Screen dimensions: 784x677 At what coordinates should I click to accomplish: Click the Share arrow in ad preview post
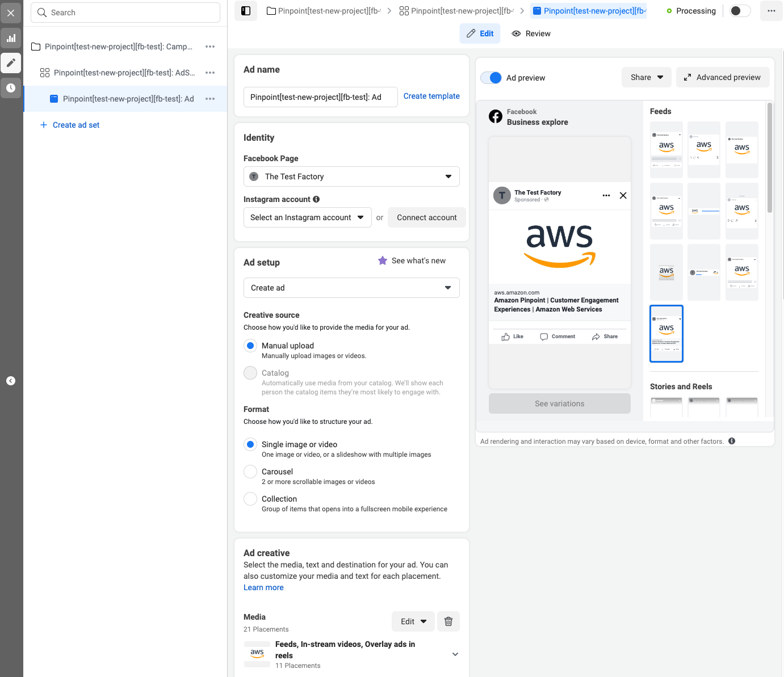point(596,337)
